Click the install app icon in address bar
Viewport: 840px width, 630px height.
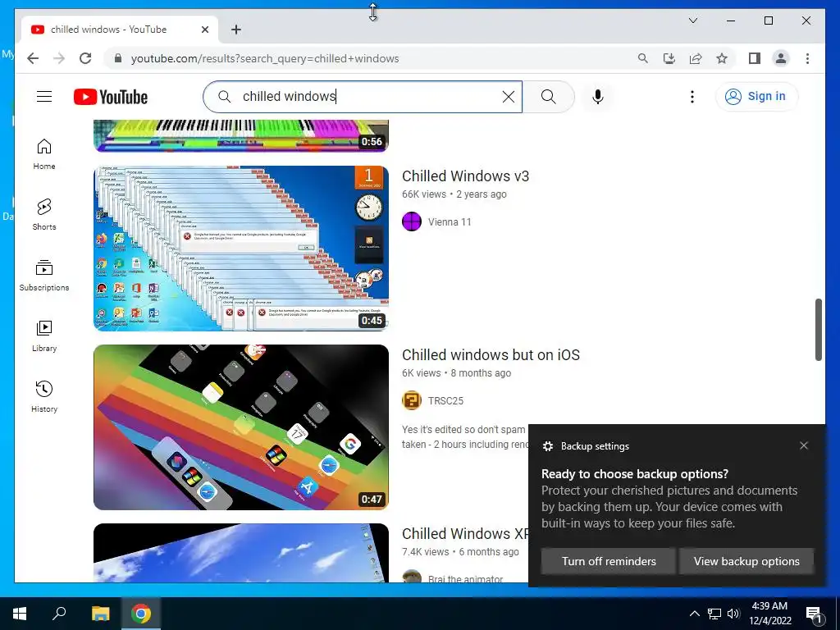669,58
